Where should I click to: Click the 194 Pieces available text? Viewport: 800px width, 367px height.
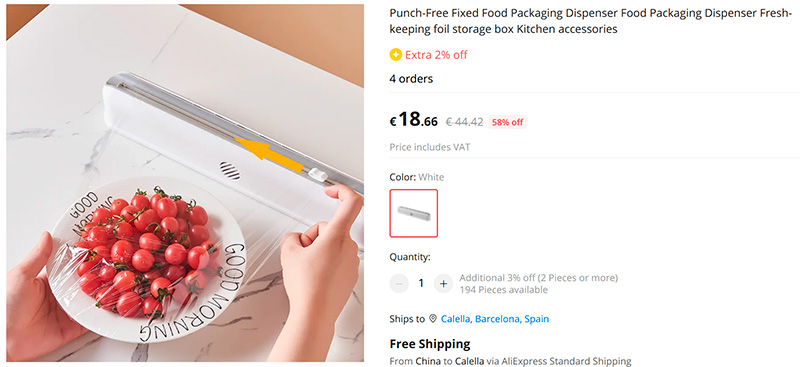tap(504, 290)
